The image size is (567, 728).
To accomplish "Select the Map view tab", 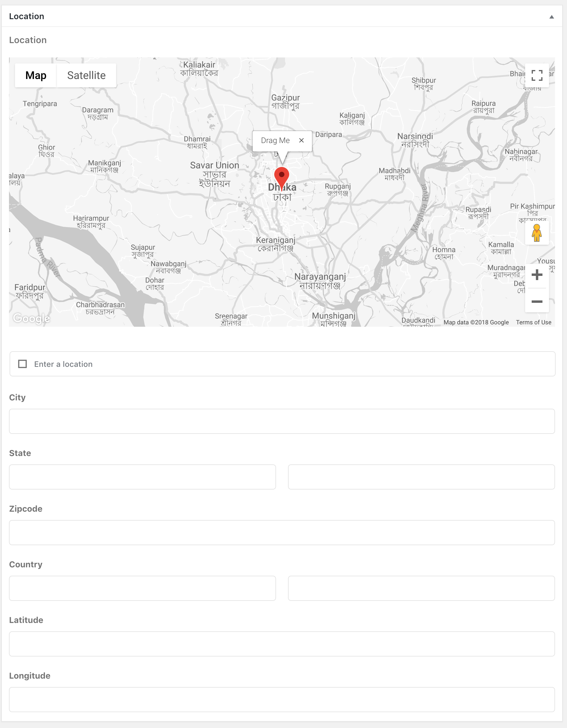I will 36,75.
